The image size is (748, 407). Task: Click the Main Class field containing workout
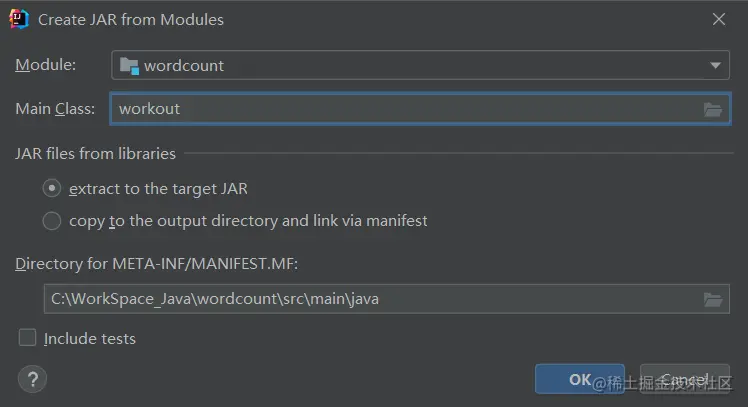coord(420,109)
